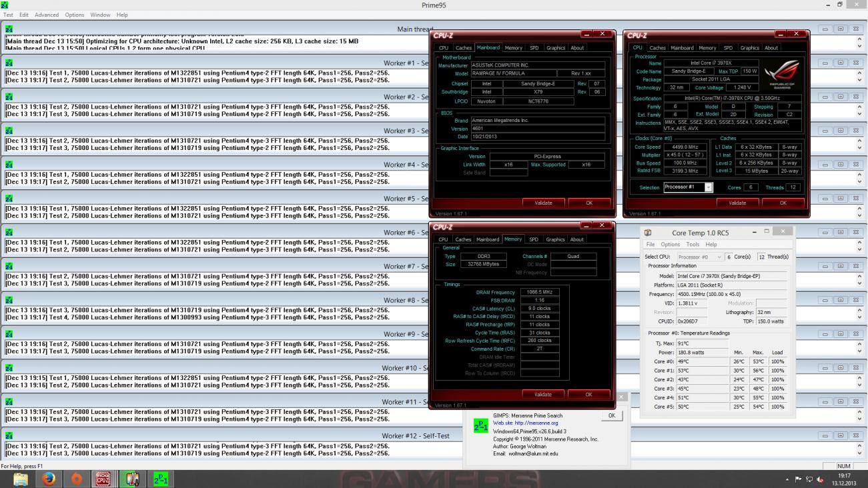Open the Prime95 Edit menu
This screenshot has width=868, height=488.
coord(24,15)
